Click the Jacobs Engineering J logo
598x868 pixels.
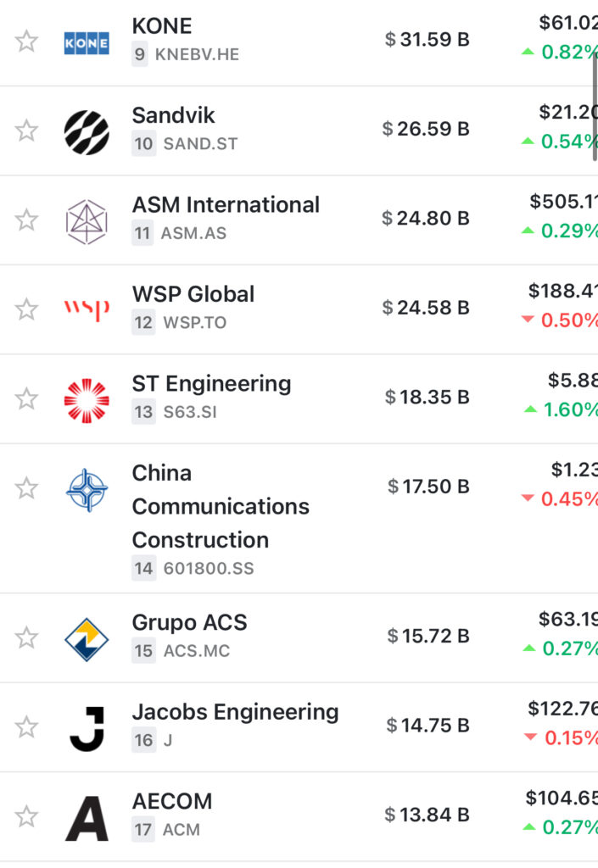[x=87, y=729]
